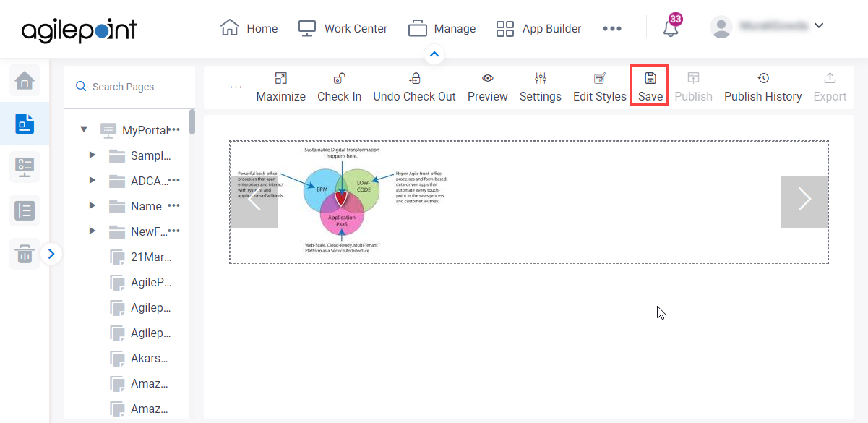Click the Export toolbar button
The width and height of the screenshot is (868, 423).
(830, 87)
